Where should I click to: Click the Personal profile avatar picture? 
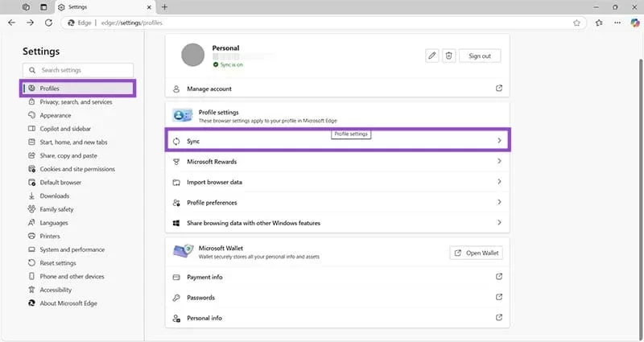192,55
